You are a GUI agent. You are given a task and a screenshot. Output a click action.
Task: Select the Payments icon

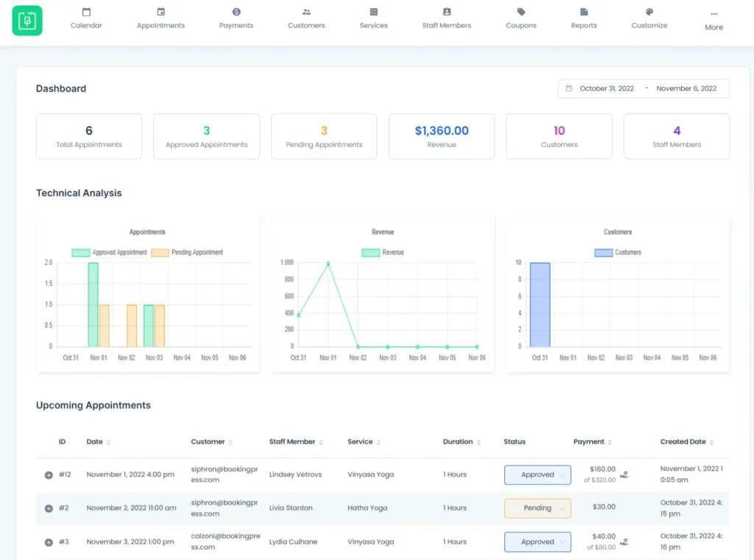pyautogui.click(x=236, y=13)
